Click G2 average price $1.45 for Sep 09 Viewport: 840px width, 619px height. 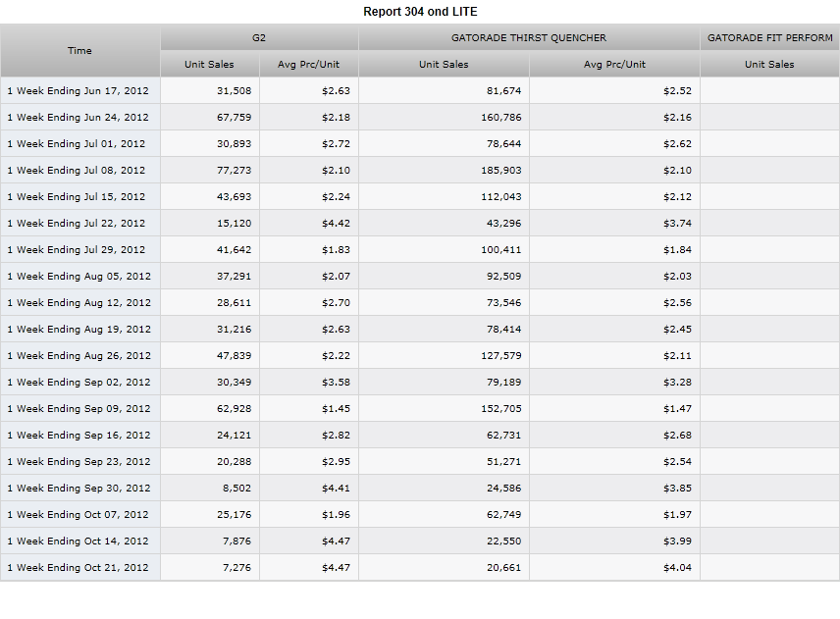click(336, 408)
